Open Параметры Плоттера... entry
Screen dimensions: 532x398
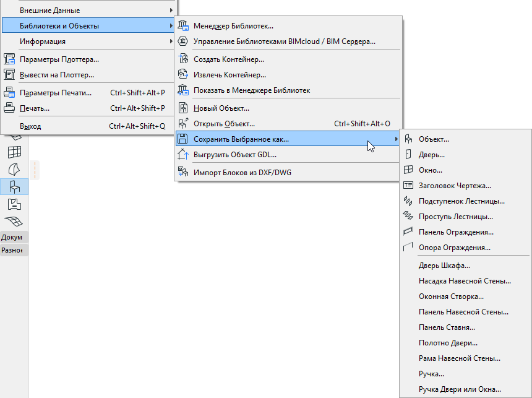88,59
